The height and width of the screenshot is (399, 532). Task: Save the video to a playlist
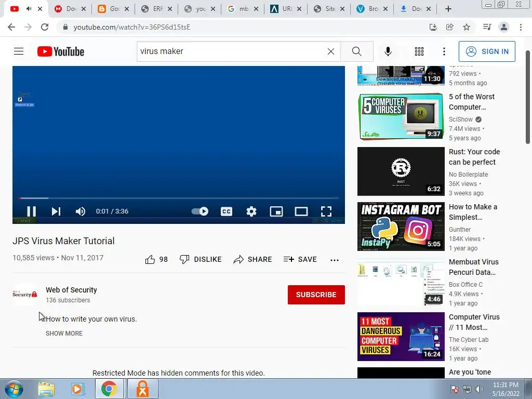tap(300, 260)
